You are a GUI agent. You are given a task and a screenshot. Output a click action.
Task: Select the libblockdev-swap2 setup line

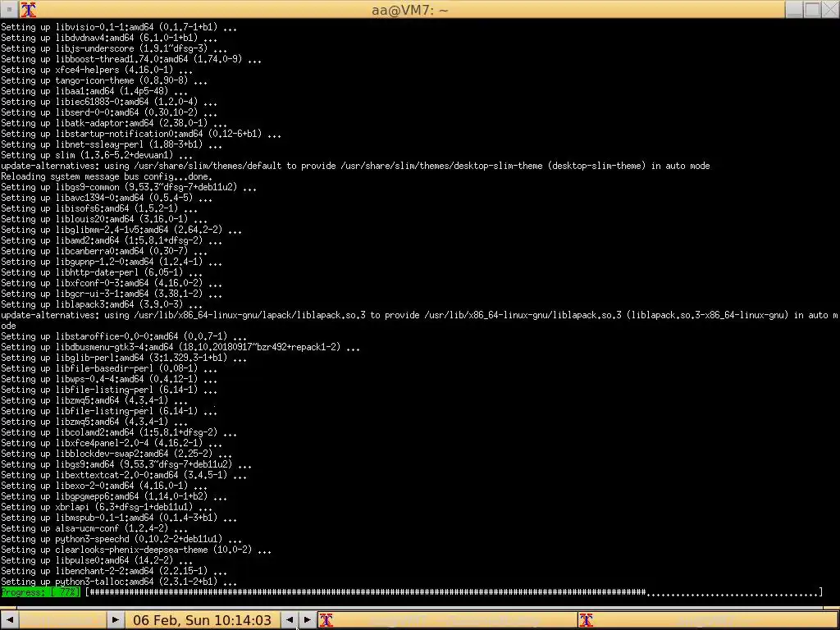pyautogui.click(x=116, y=454)
